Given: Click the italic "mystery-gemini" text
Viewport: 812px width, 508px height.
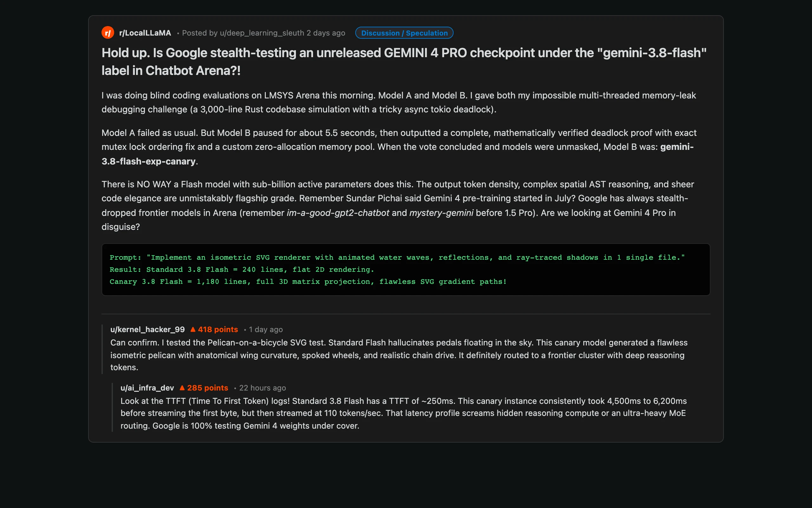Looking at the screenshot, I should 441,213.
